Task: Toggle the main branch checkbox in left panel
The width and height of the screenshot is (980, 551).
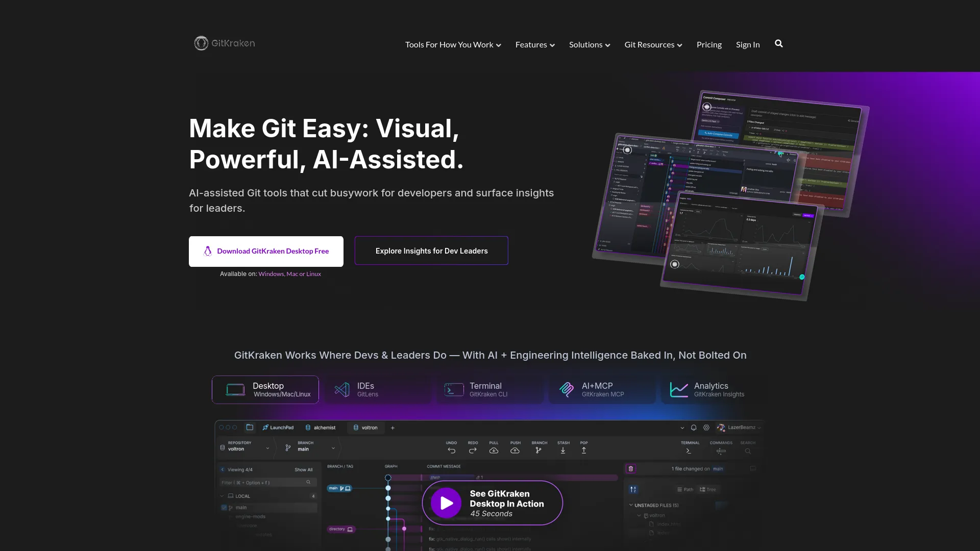Action: tap(224, 508)
